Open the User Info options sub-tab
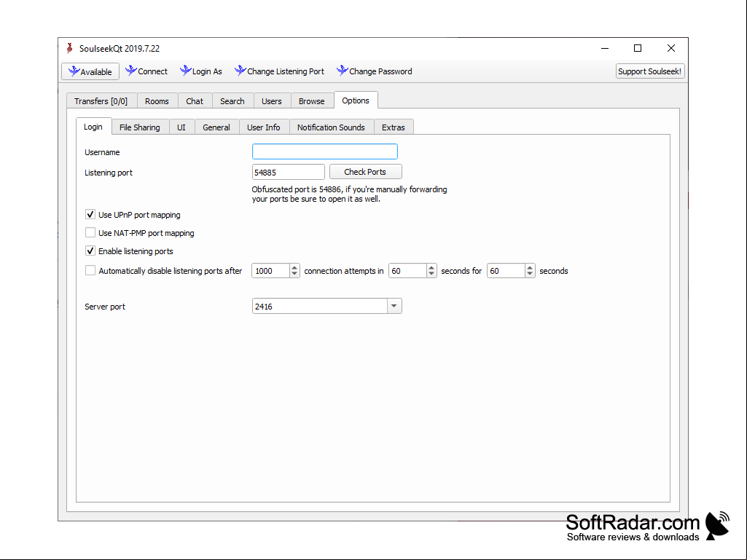The width and height of the screenshot is (747, 560). point(264,127)
